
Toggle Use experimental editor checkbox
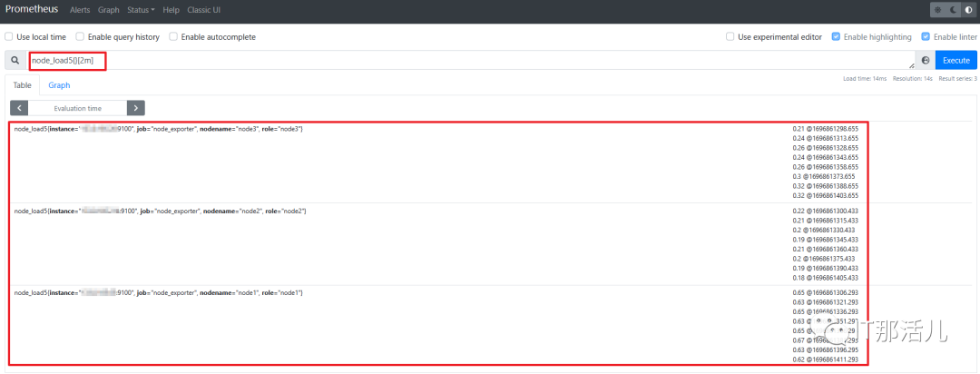730,37
